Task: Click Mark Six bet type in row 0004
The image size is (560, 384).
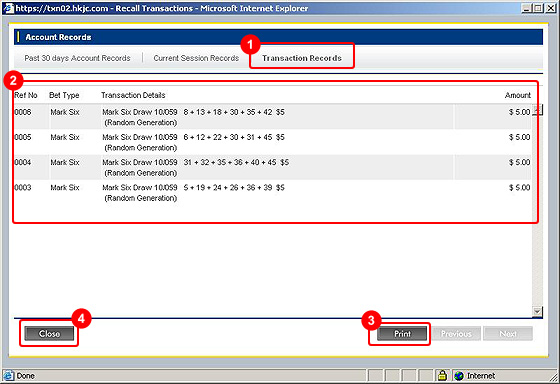Action: pos(65,163)
